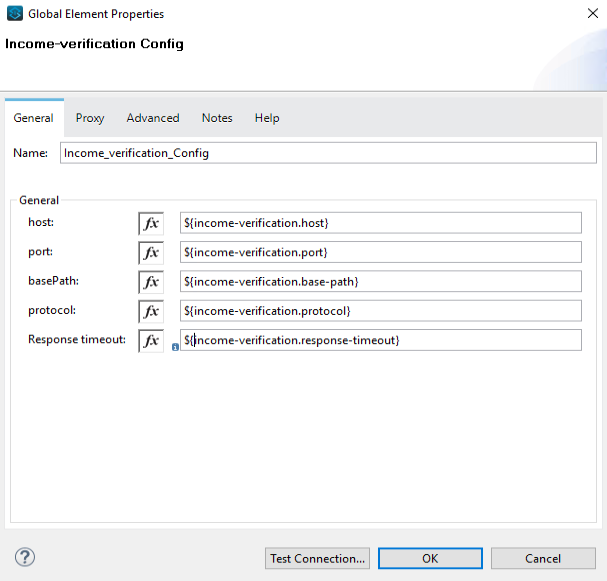Open the Proxy tab
Image resolution: width=607 pixels, height=581 pixels.
pos(90,118)
